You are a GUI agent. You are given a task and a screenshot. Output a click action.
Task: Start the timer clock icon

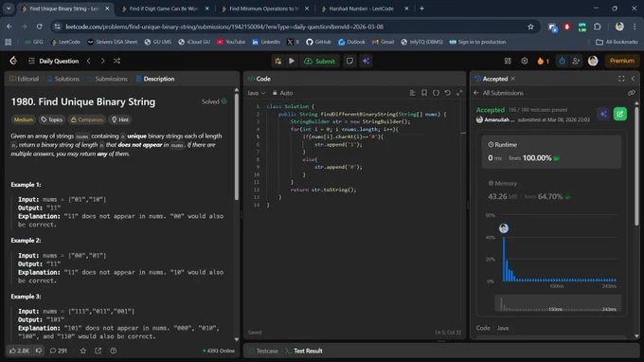(x=562, y=61)
